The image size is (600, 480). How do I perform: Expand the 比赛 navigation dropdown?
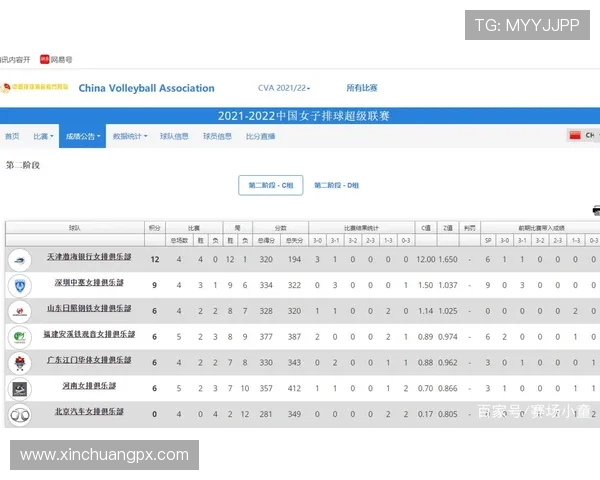43,136
